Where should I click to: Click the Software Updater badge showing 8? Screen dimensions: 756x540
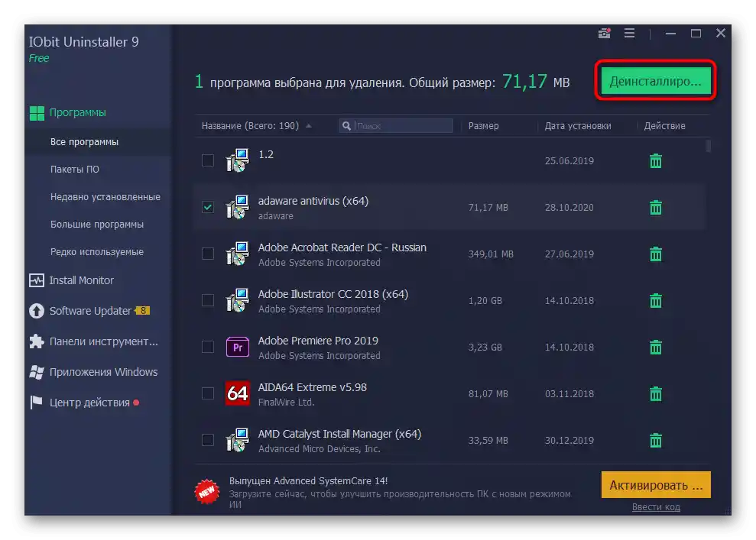point(143,311)
